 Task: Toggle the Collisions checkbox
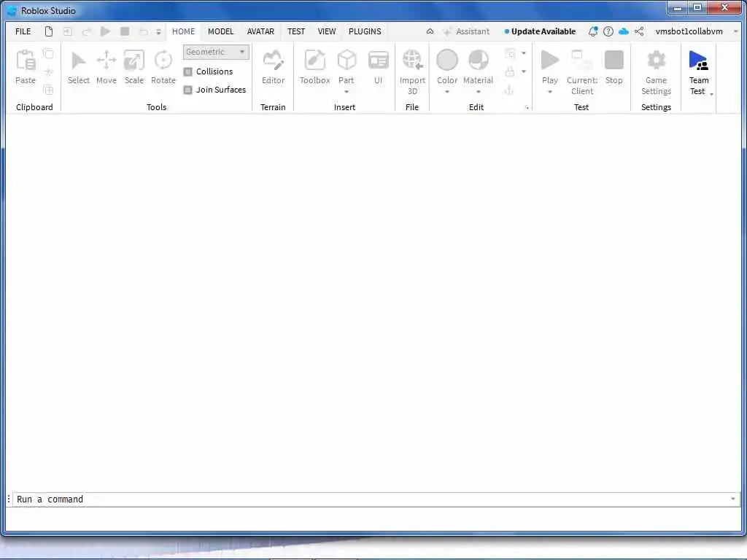point(187,71)
